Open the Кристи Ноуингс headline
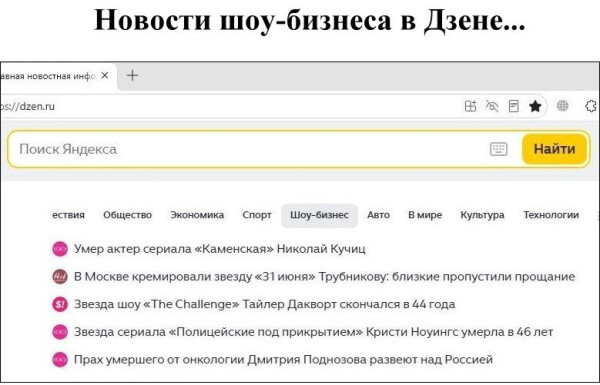The height and width of the screenshot is (385, 600). coord(313,332)
